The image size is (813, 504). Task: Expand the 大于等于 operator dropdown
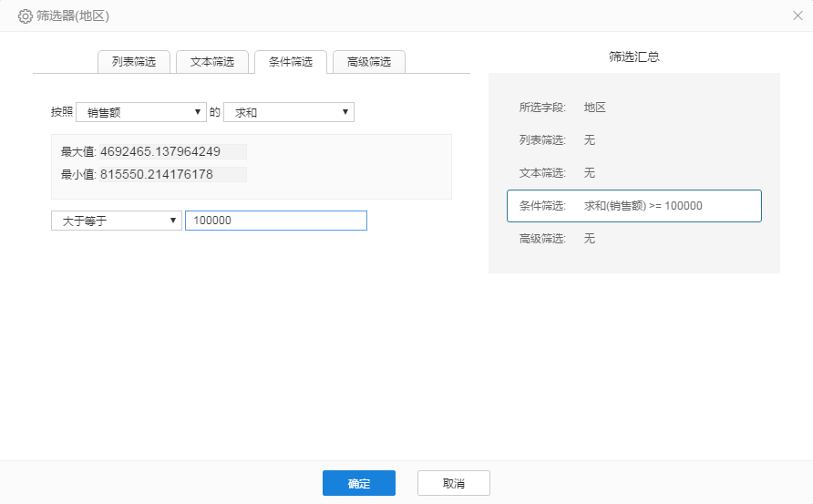click(116, 221)
